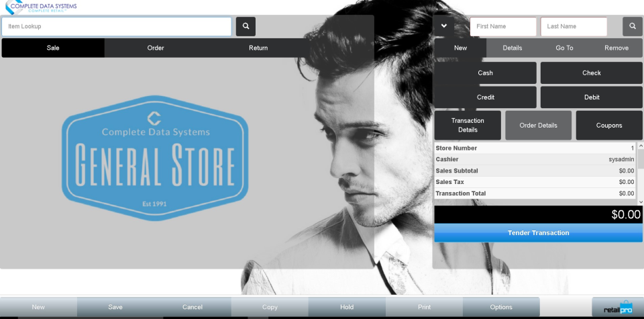This screenshot has width=644, height=319.
Task: Focus the First Name field
Action: (x=503, y=26)
